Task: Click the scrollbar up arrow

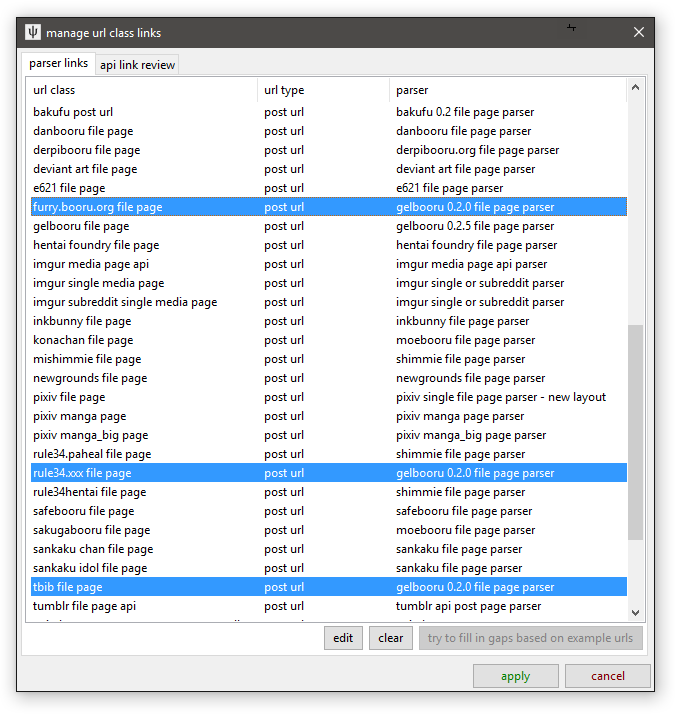Action: pyautogui.click(x=635, y=87)
